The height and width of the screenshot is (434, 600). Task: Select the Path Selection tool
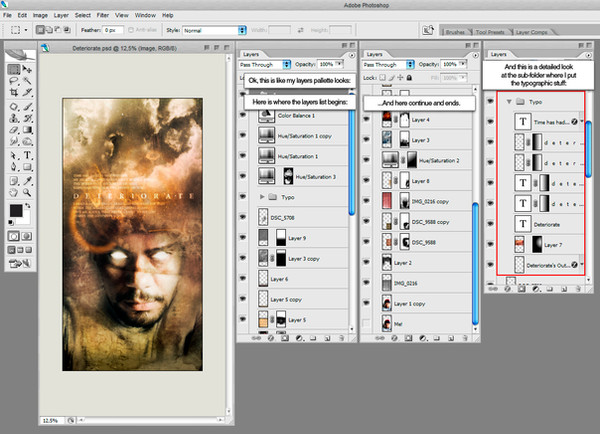14,155
